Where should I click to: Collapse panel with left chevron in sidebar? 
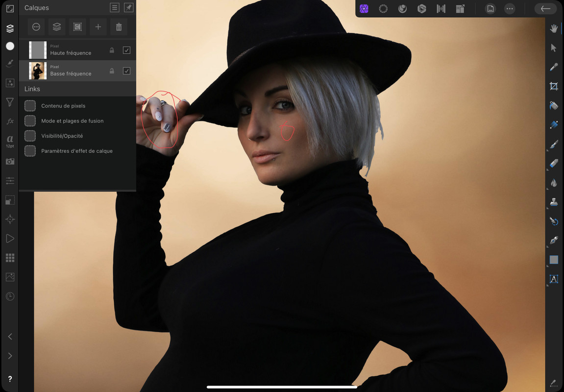(x=10, y=337)
